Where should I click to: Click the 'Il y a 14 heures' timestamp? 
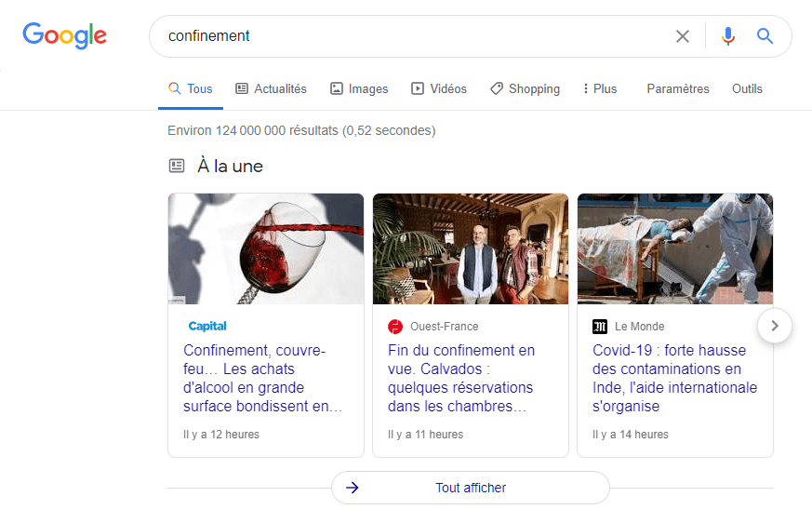[631, 435]
